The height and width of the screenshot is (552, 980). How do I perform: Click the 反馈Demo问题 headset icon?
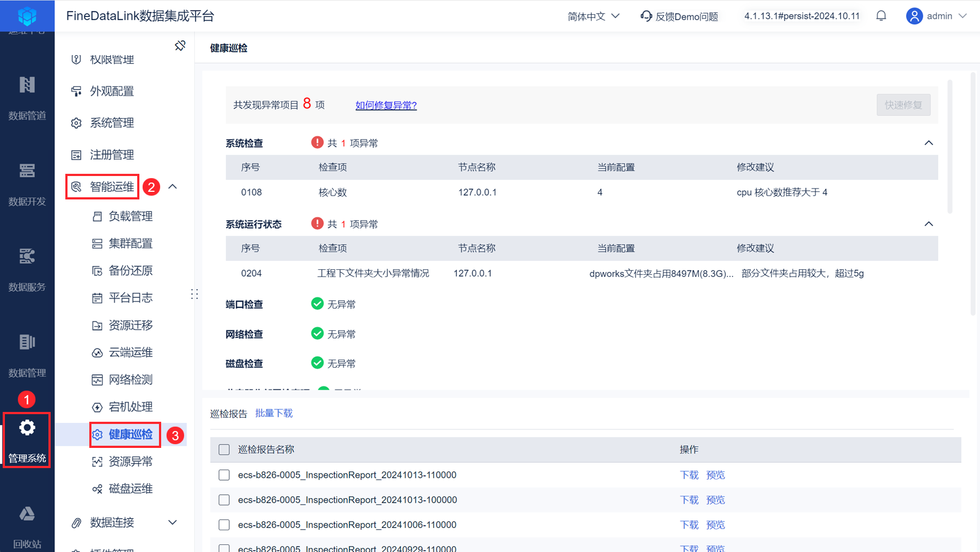pos(646,16)
